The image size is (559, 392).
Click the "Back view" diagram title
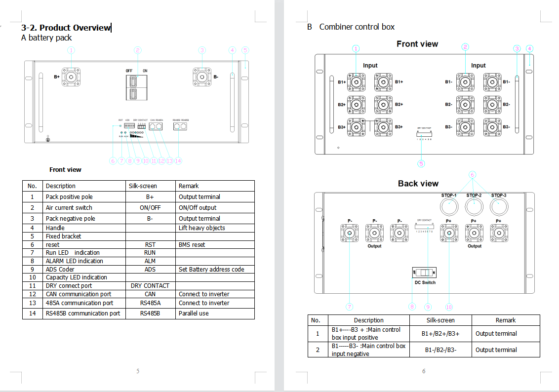coord(418,184)
